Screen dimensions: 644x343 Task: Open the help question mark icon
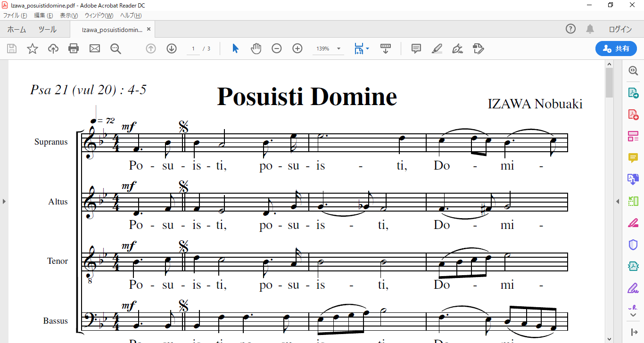click(570, 29)
